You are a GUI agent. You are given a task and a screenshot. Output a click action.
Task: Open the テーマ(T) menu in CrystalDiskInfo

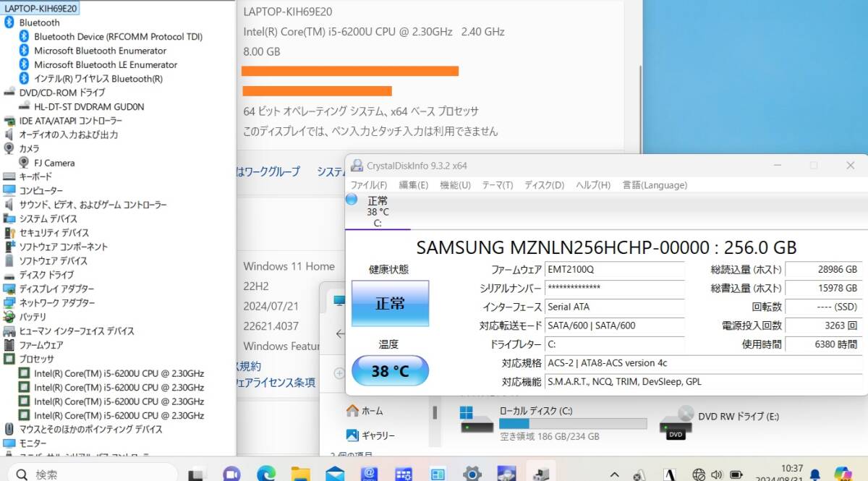(498, 185)
